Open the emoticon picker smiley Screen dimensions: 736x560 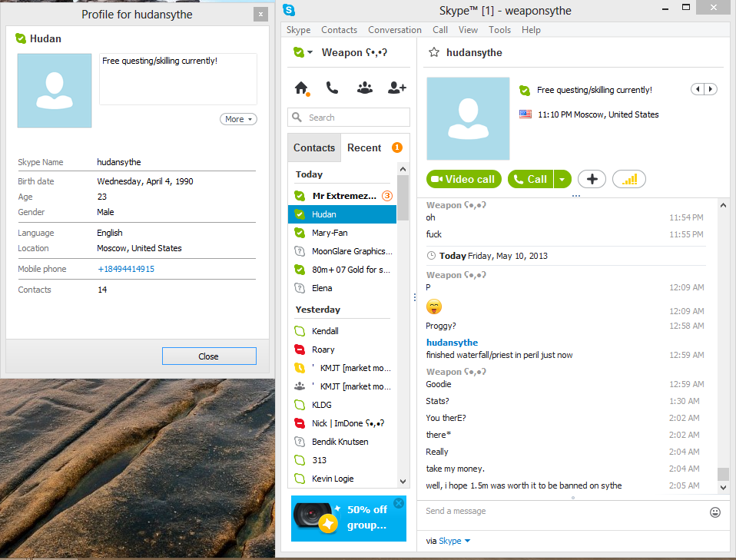[715, 512]
